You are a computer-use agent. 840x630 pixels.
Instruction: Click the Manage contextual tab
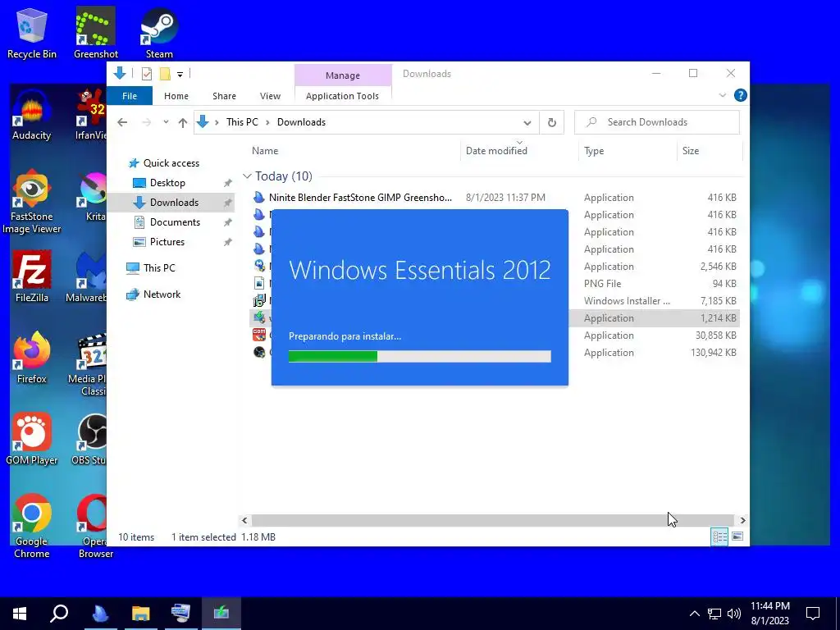coord(343,75)
